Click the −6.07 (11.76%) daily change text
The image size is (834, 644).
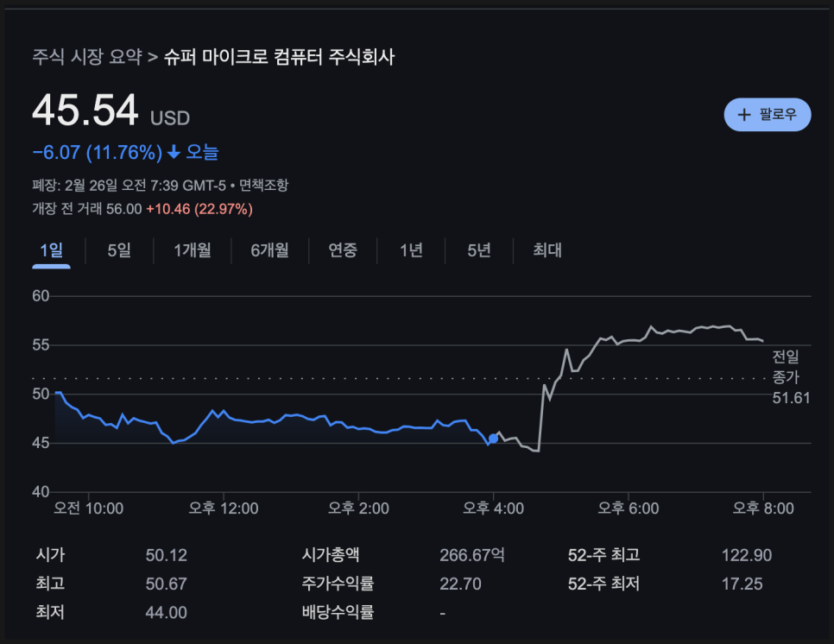pos(98,153)
